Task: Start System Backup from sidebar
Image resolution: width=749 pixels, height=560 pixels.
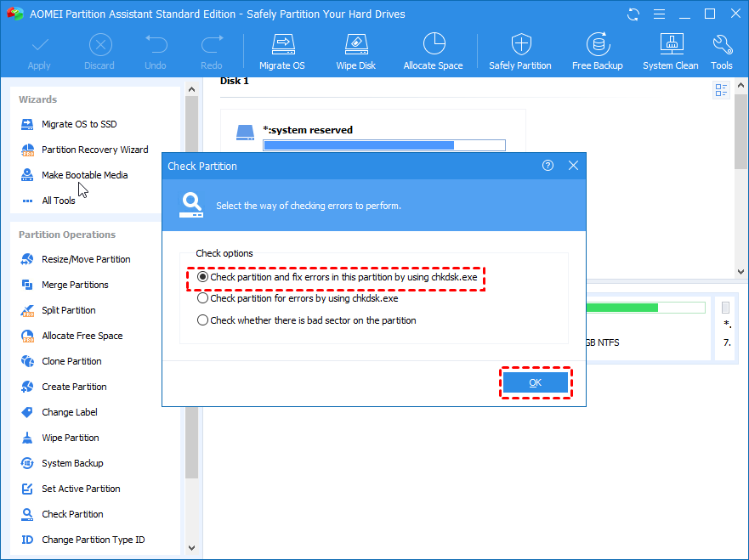Action: tap(61, 464)
